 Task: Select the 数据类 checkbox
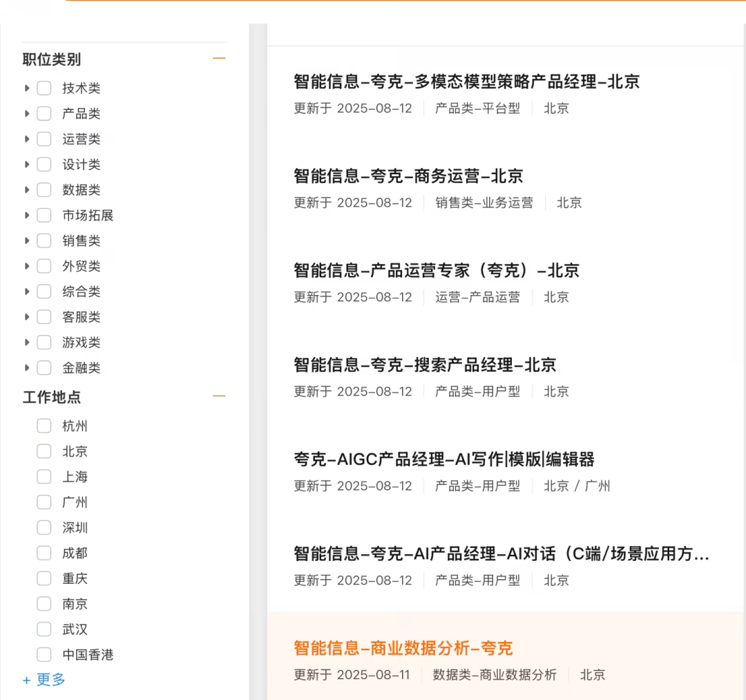click(44, 190)
